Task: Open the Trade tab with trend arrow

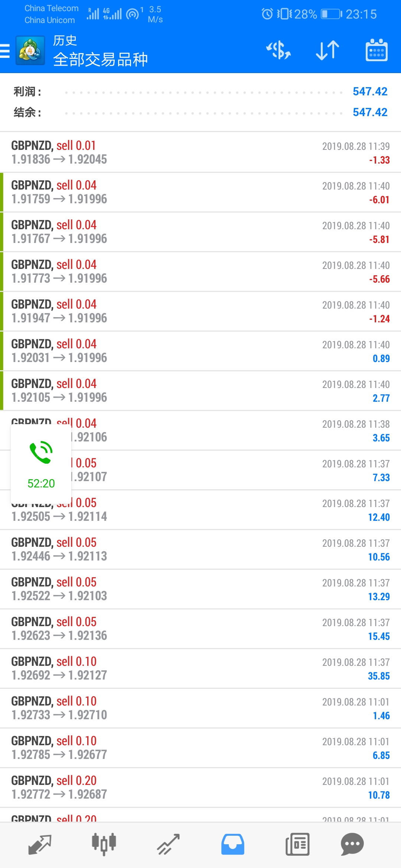Action: click(168, 845)
